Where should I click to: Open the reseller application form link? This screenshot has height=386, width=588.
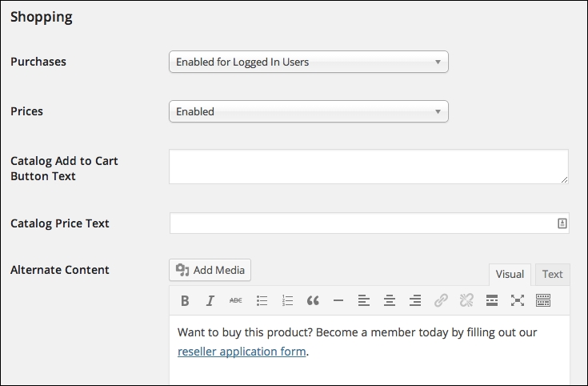[242, 352]
